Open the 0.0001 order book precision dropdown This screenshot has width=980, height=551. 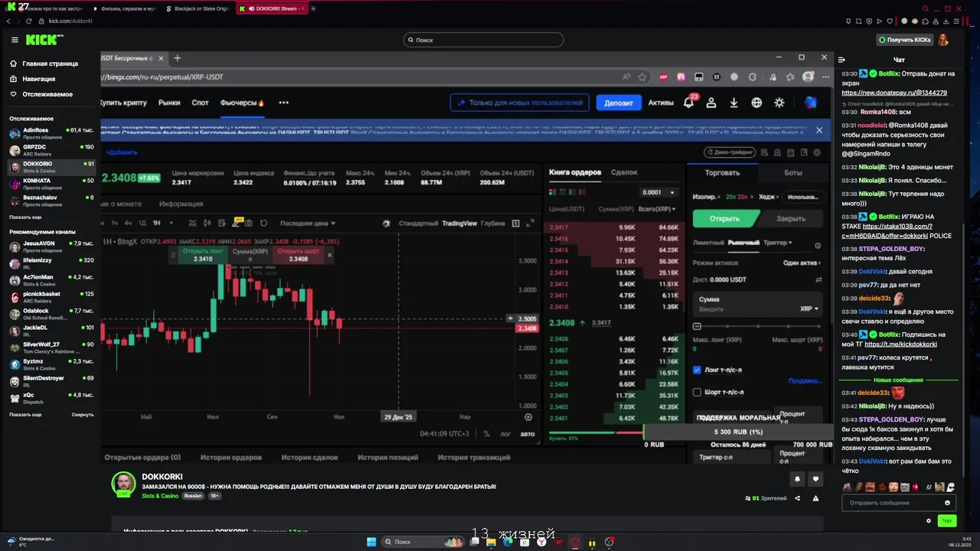pos(659,192)
